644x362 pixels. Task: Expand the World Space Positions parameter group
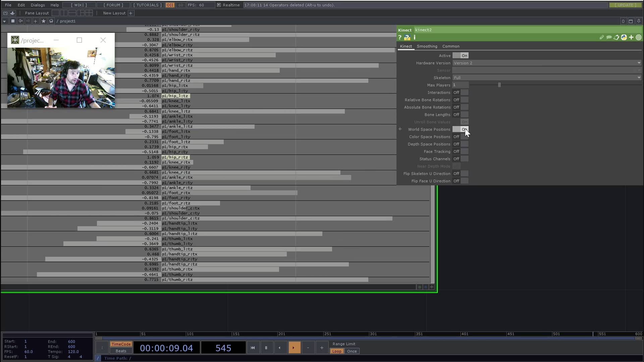(400, 129)
